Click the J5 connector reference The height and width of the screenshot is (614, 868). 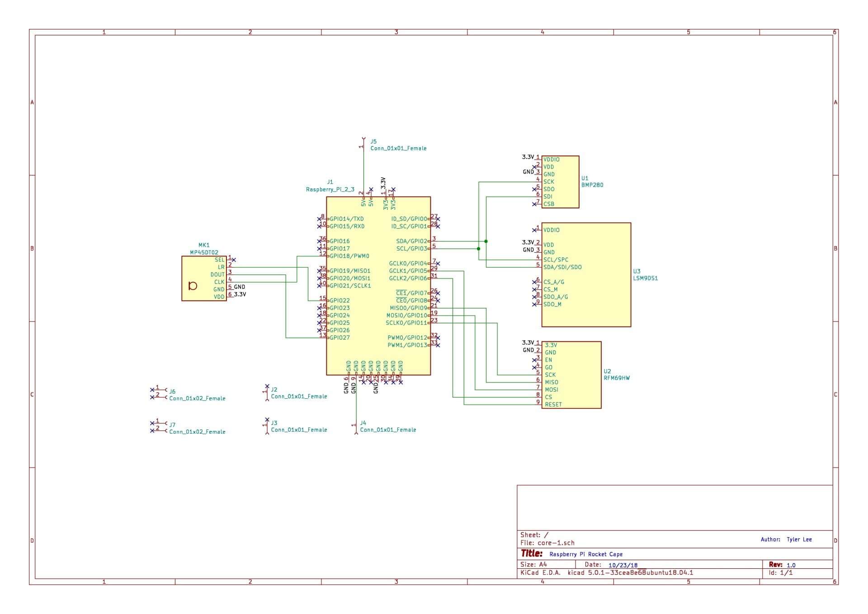click(373, 142)
